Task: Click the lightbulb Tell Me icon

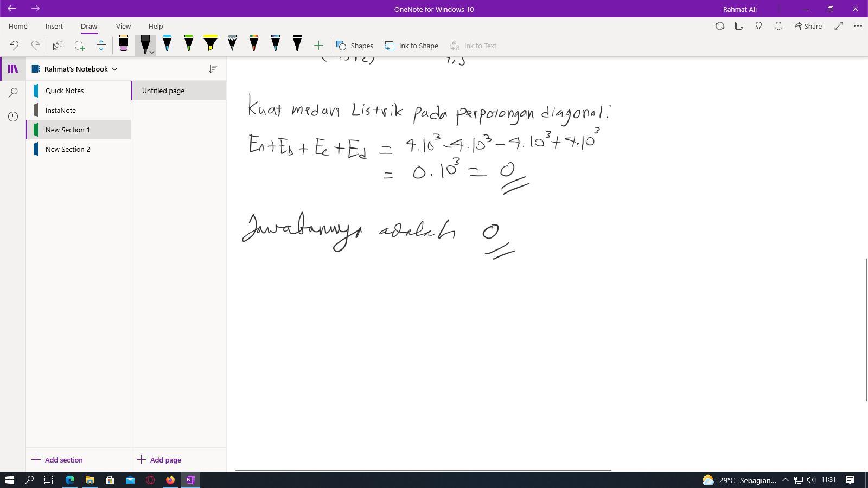Action: tap(759, 26)
